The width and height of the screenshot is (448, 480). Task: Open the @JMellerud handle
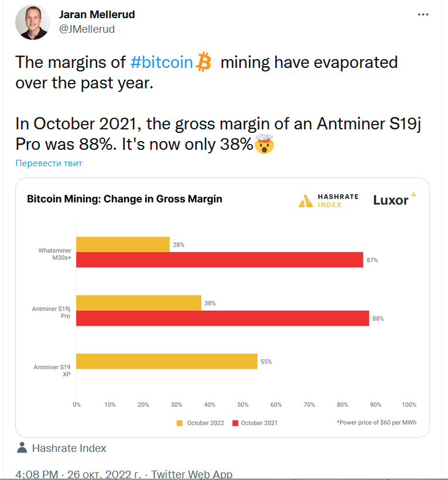tap(87, 29)
